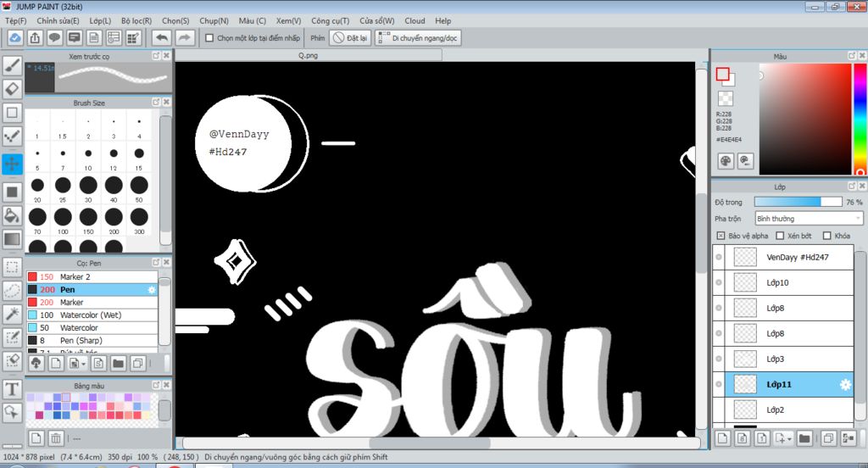The width and height of the screenshot is (868, 468).
Task: Select the Shape rectangle tool
Action: pos(12,113)
